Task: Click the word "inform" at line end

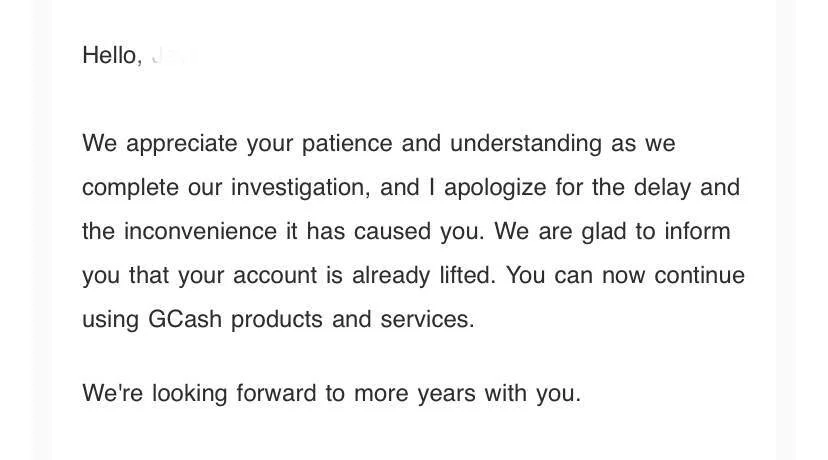Action: click(x=697, y=231)
